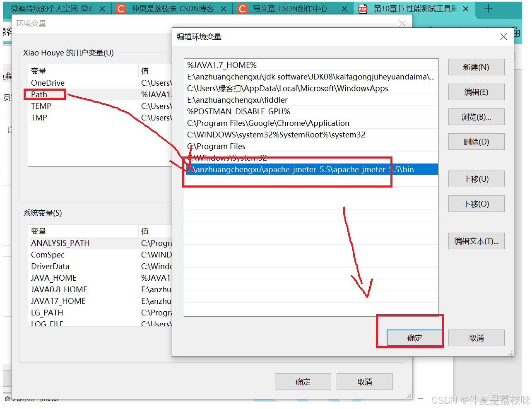Select DriverData system variable

pos(100,266)
